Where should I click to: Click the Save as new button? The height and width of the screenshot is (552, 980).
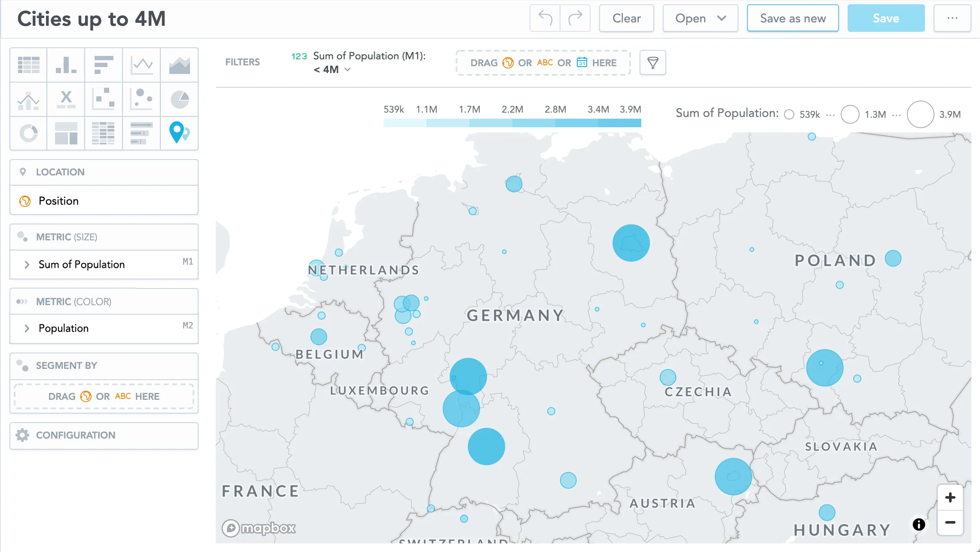(793, 18)
